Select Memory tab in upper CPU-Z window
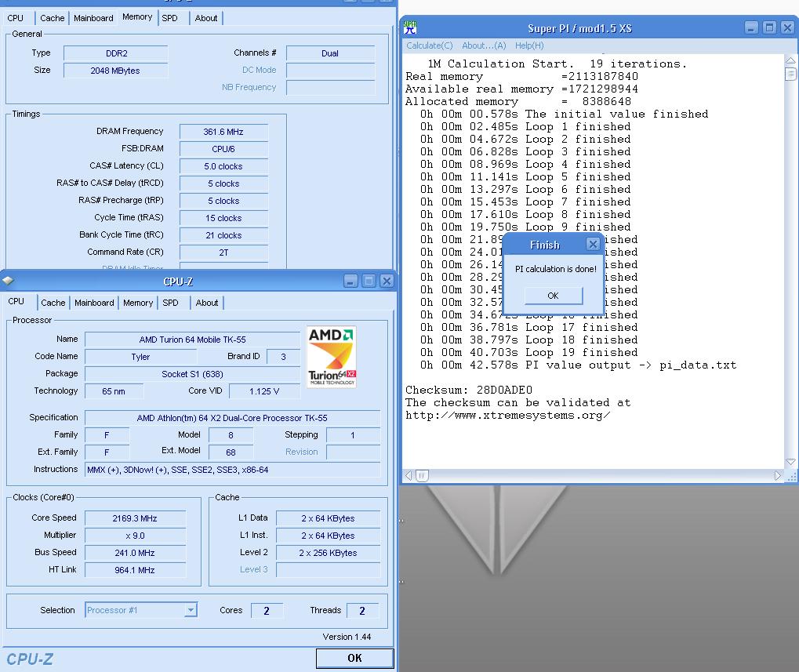Viewport: 799px width, 672px height. [x=137, y=16]
